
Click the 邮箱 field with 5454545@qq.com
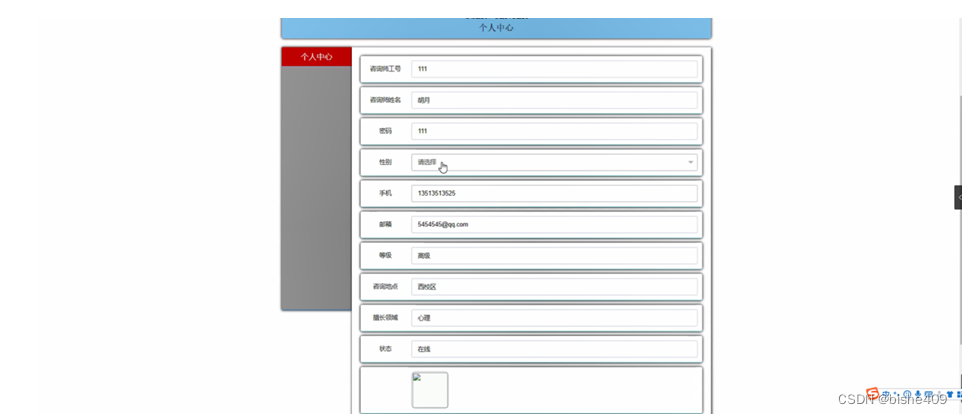(x=555, y=224)
